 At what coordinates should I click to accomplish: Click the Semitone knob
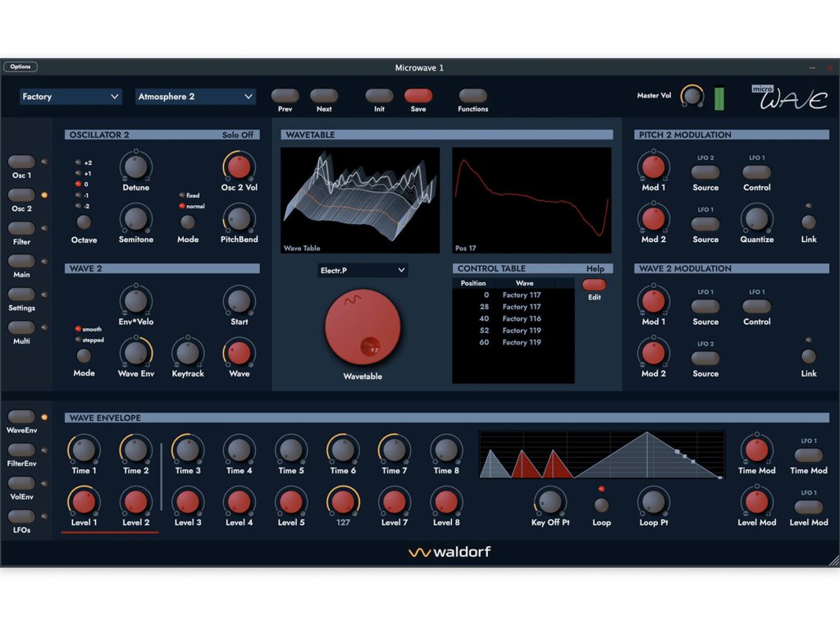point(135,218)
